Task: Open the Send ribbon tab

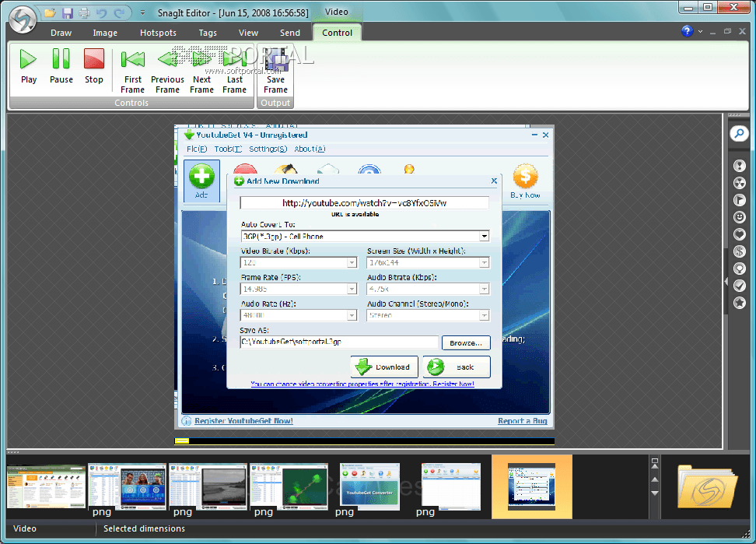Action: [x=290, y=33]
